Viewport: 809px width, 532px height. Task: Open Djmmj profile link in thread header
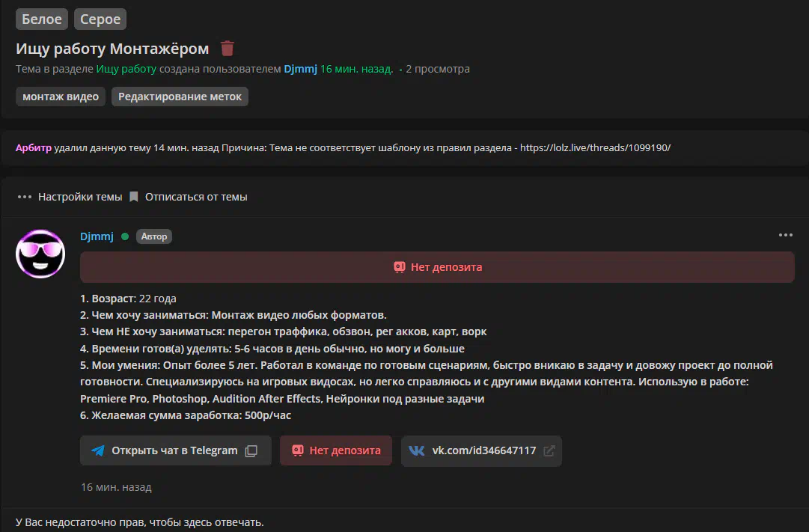(300, 69)
